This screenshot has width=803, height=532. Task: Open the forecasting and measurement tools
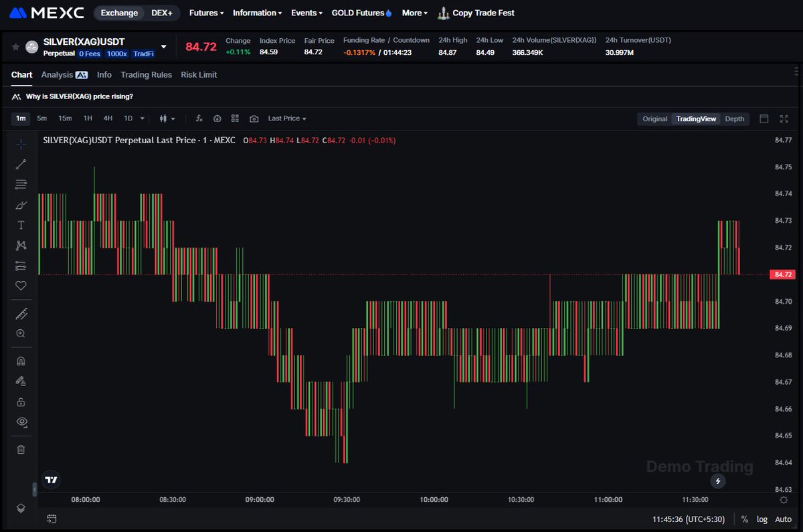pos(21,266)
